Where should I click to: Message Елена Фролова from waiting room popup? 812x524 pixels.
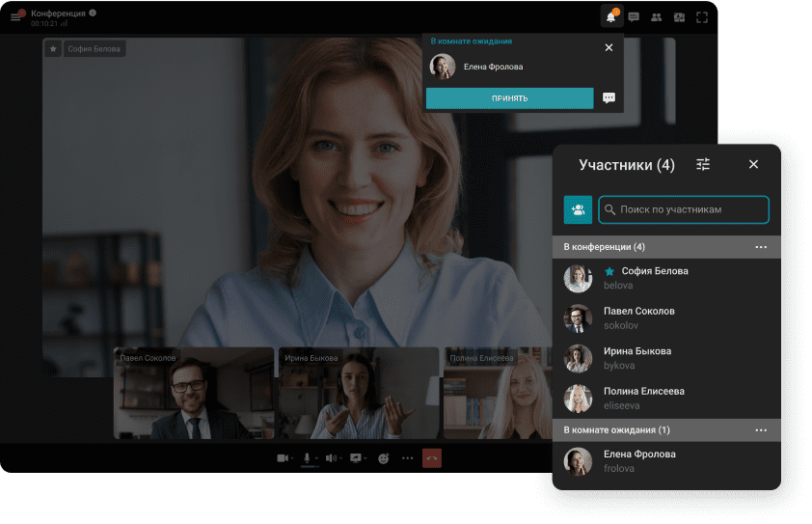coord(609,98)
